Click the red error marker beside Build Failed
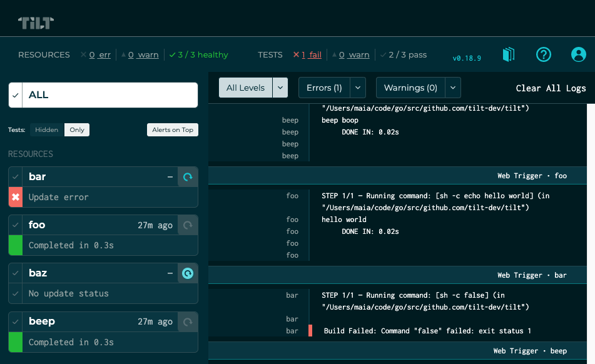The image size is (595, 364). [310, 331]
